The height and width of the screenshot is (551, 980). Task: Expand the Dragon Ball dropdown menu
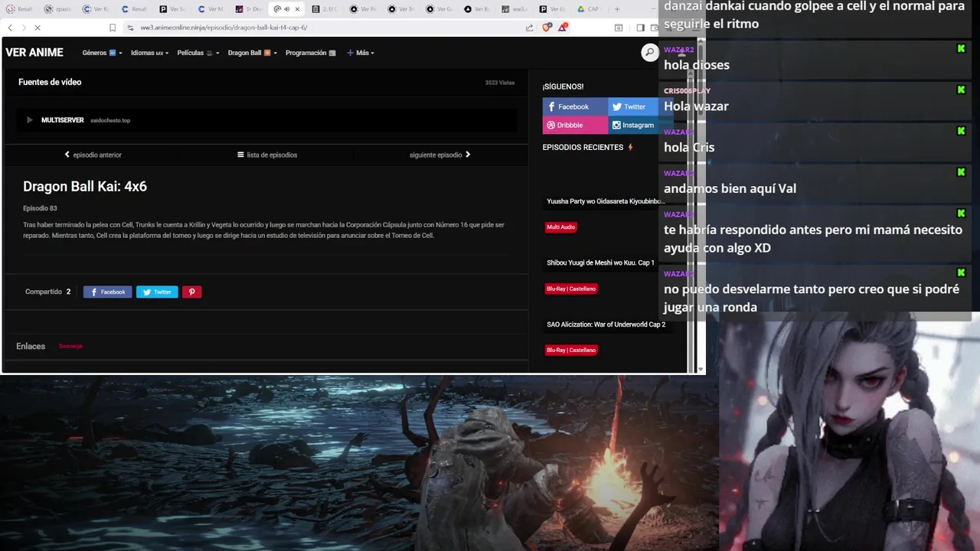[x=252, y=53]
